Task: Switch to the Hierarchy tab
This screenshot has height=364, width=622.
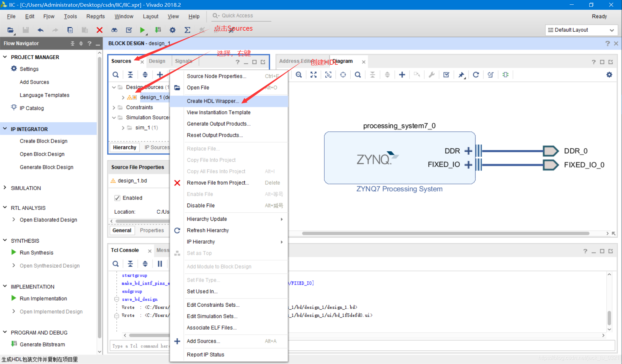Action: tap(124, 147)
